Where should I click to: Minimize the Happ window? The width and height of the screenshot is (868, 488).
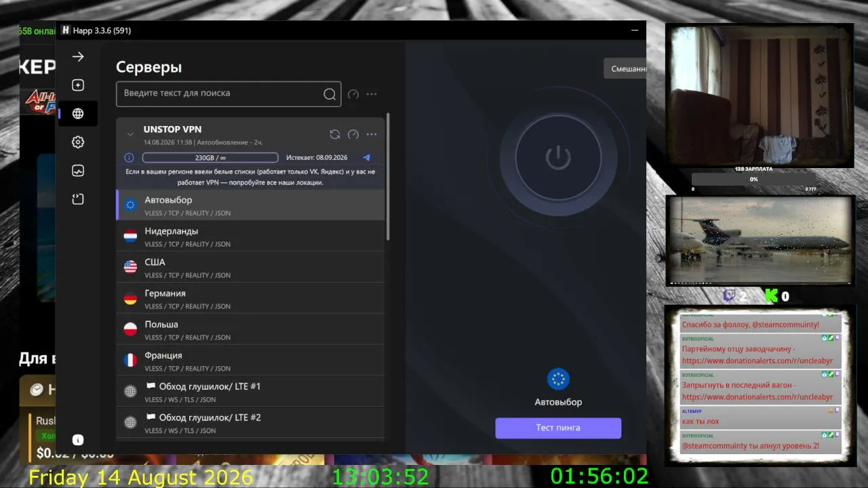(635, 30)
